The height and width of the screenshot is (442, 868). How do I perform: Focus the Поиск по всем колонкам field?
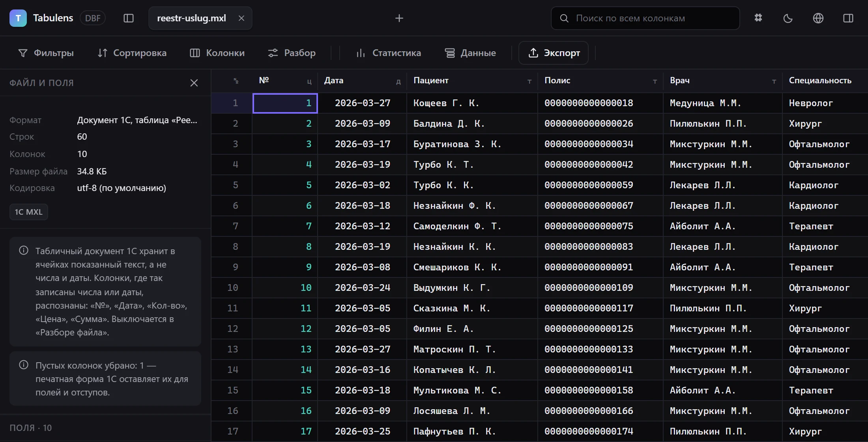(x=645, y=18)
